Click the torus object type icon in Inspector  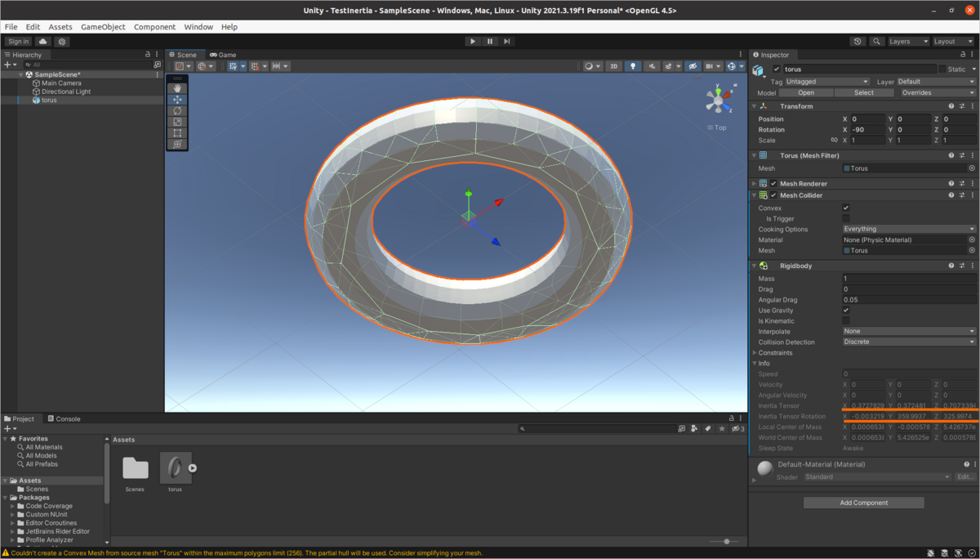(x=759, y=70)
